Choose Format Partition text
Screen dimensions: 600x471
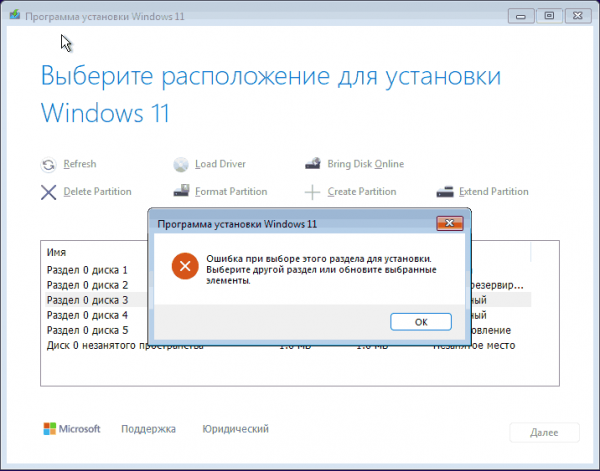tap(231, 191)
